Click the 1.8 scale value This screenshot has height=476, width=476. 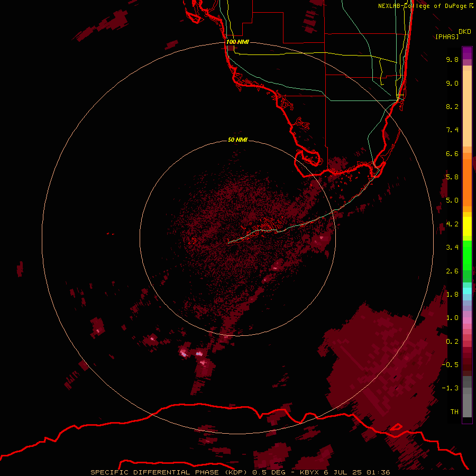tap(452, 295)
